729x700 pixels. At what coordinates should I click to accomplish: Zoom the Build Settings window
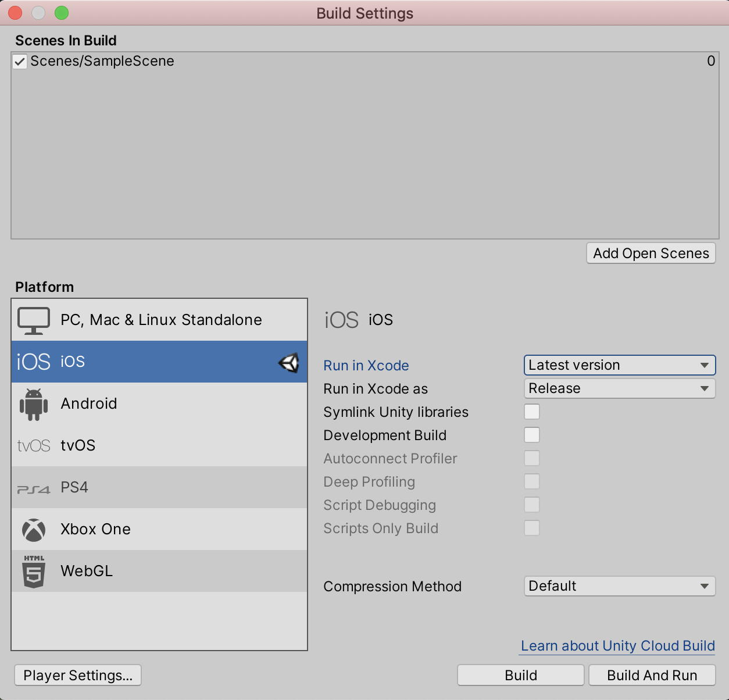click(x=62, y=13)
